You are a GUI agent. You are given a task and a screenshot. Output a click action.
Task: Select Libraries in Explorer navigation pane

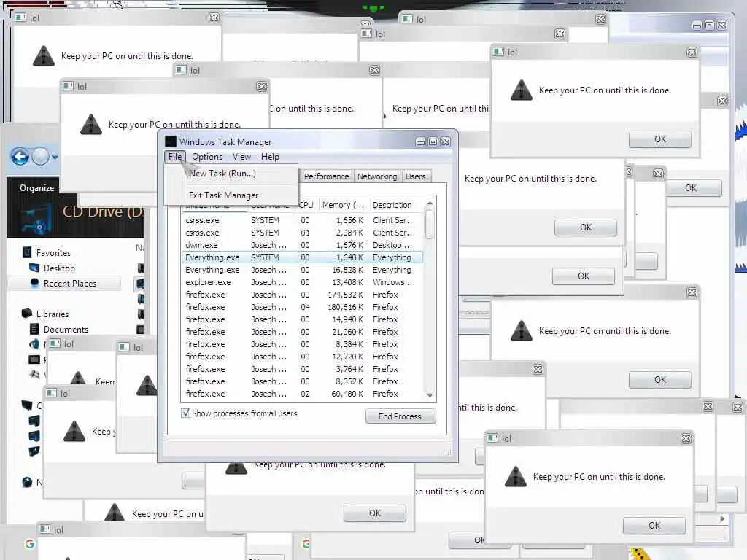(x=53, y=314)
